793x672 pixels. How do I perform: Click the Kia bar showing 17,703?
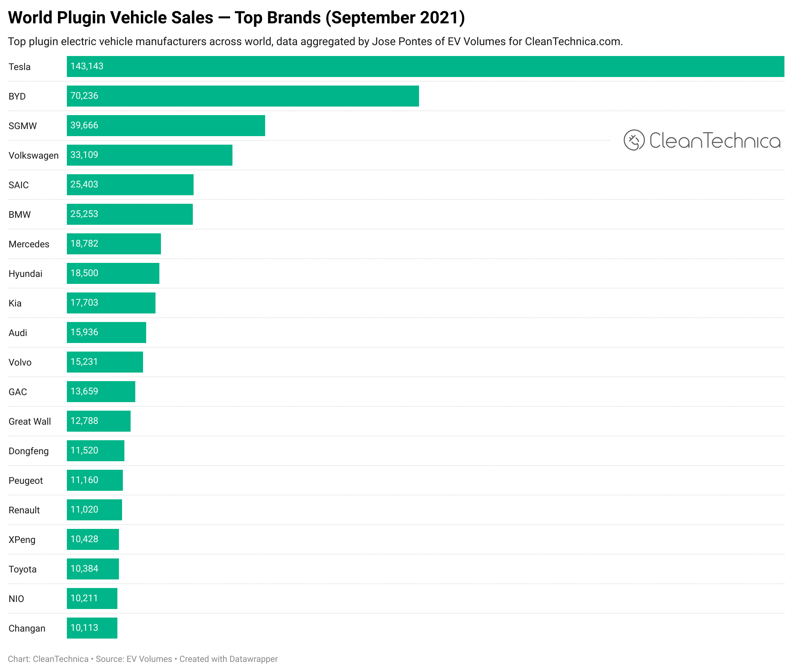111,303
